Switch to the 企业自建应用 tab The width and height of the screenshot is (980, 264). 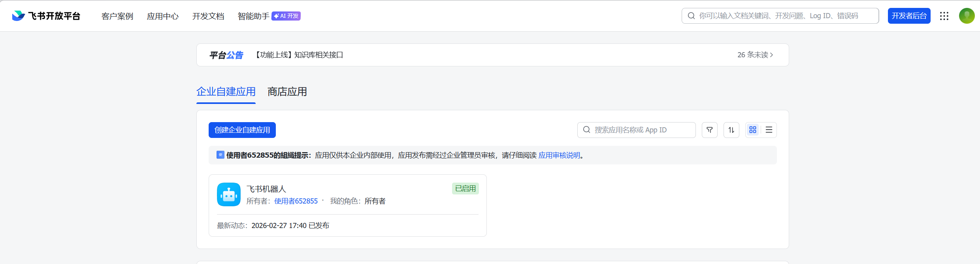(x=226, y=92)
